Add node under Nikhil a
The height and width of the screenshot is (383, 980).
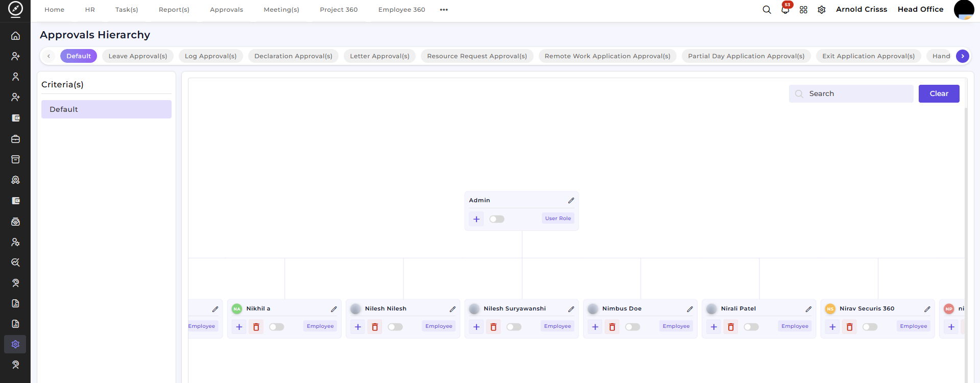tap(239, 327)
